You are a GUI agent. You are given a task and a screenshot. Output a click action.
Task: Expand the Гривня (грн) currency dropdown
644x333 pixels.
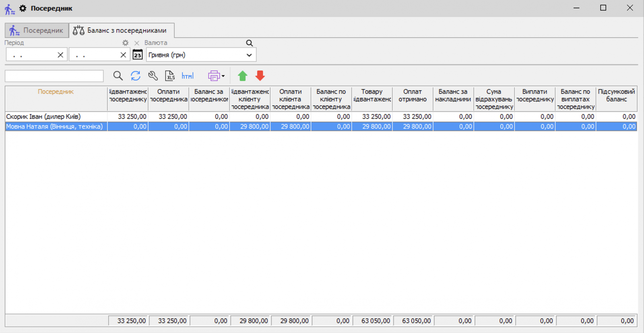[x=249, y=55]
